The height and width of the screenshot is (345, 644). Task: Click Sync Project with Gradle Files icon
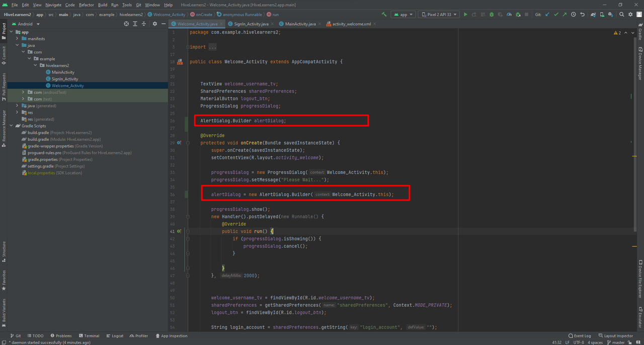click(x=594, y=15)
